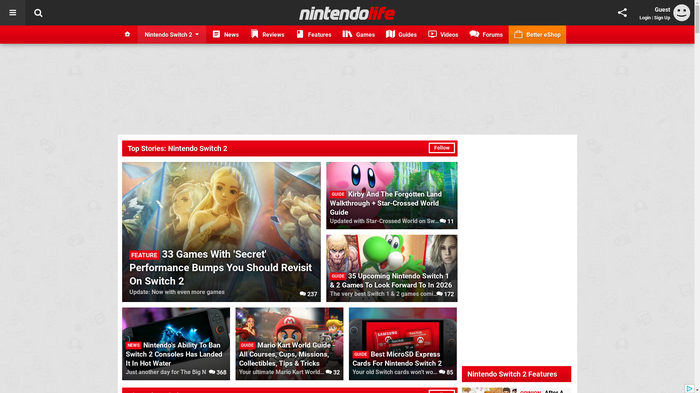The height and width of the screenshot is (393, 700).
Task: Open the Features menu item
Action: coord(314,34)
